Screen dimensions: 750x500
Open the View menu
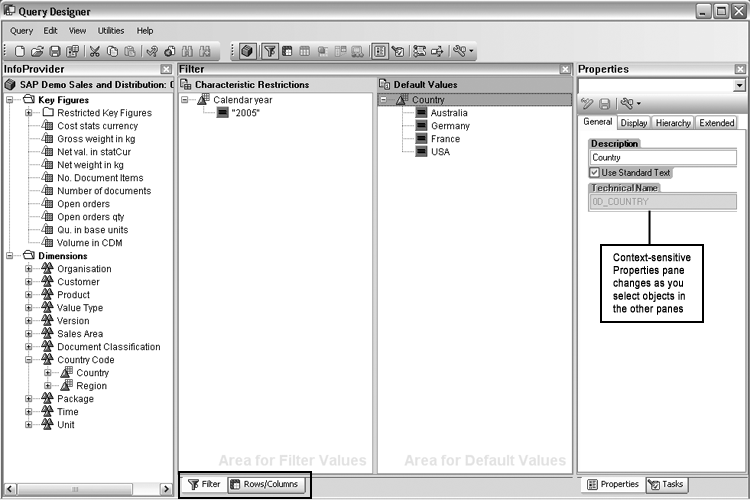click(77, 31)
